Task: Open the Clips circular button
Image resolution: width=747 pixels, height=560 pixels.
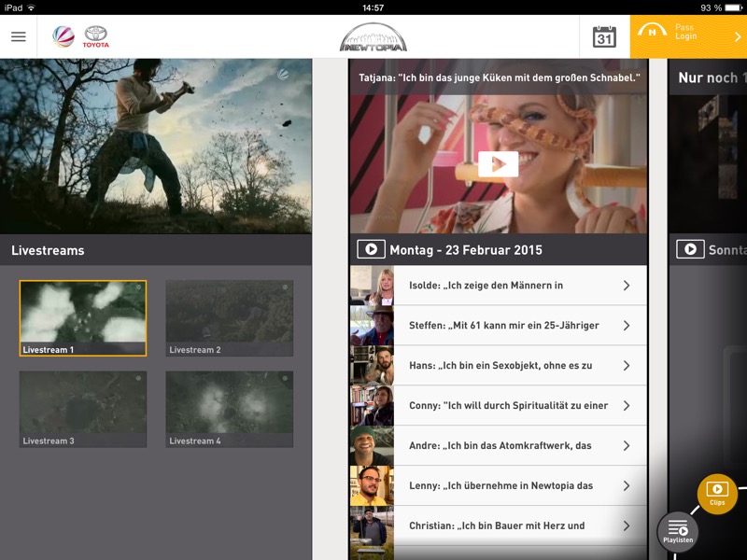Action: (717, 493)
